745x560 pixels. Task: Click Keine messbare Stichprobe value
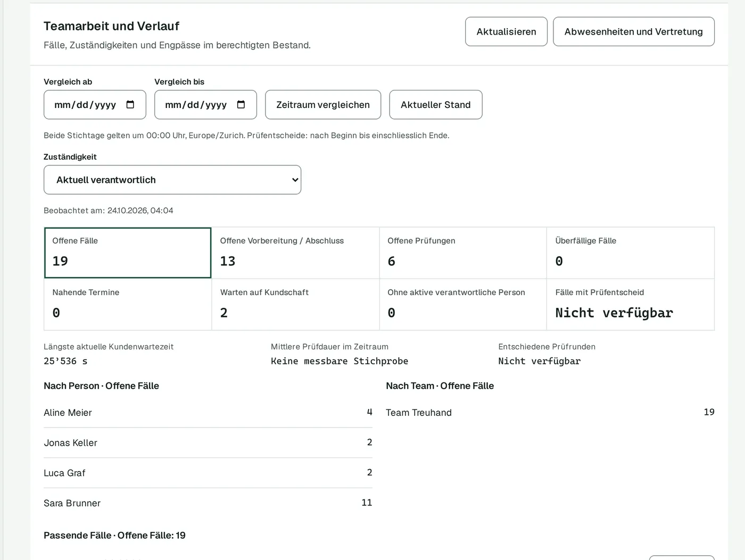click(340, 361)
